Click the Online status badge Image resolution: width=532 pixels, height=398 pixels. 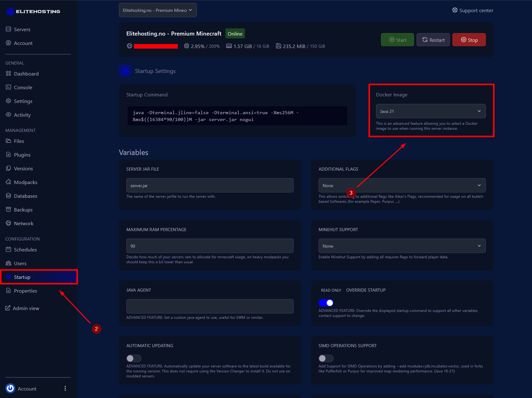[235, 34]
